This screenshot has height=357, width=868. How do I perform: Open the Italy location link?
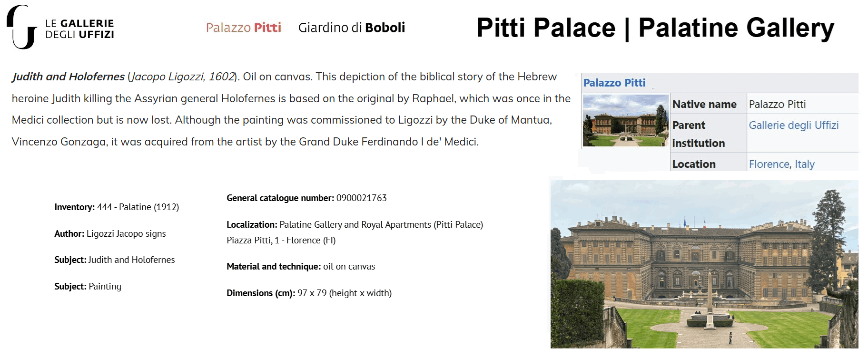point(805,164)
